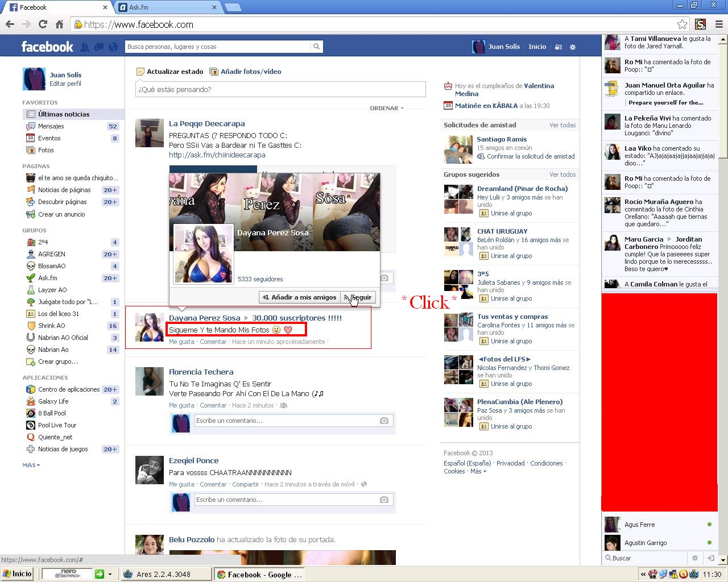Image resolution: width=728 pixels, height=582 pixels.
Task: Click the Chrome back arrow
Action: click(x=10, y=24)
